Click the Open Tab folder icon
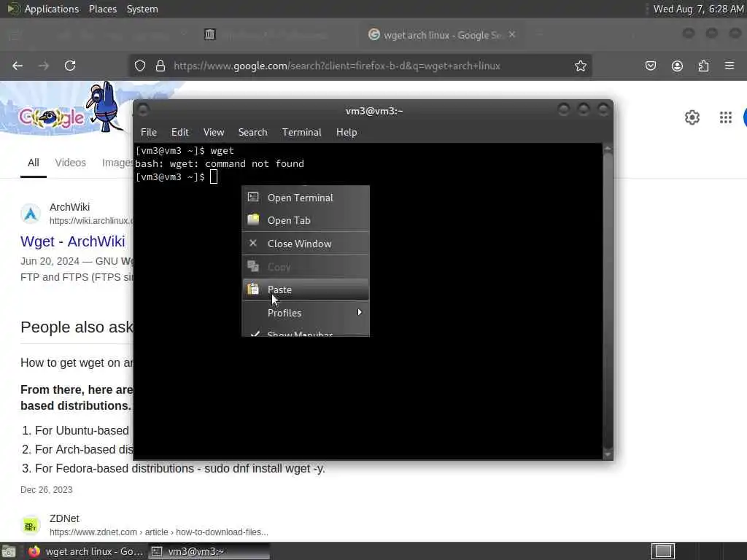747x560 pixels. (253, 219)
